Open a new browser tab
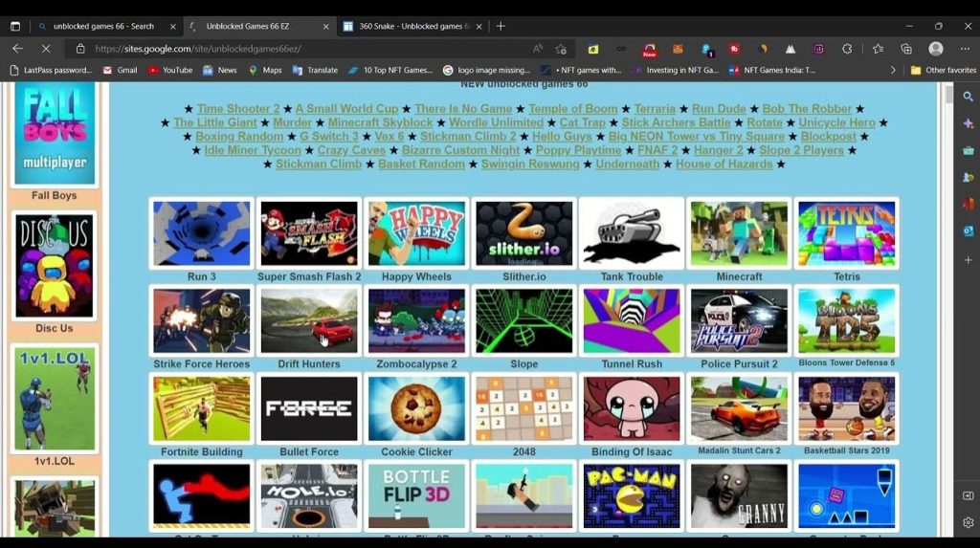The image size is (980, 548). (501, 26)
